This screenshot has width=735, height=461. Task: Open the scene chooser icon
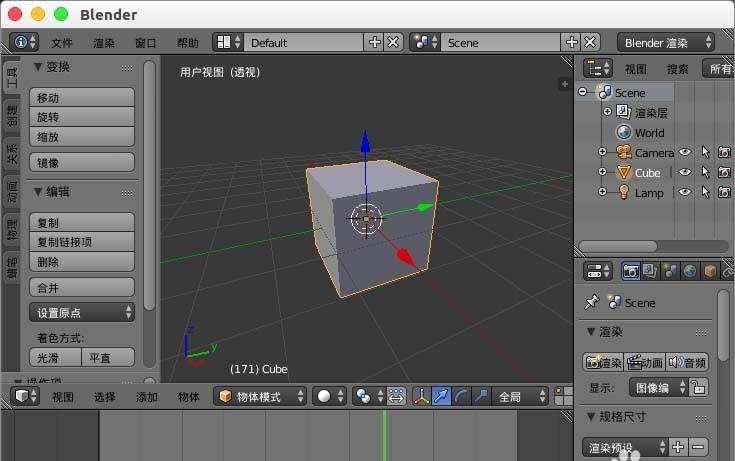pos(425,42)
